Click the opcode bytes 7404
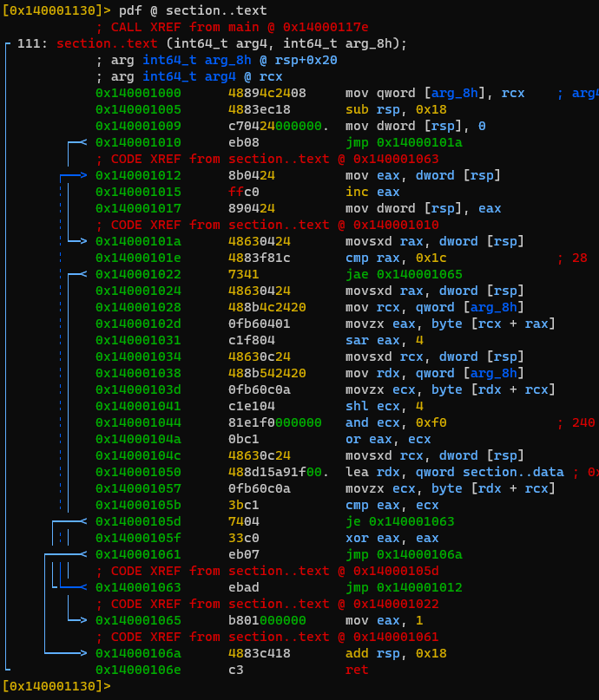Viewport: 599px width, 700px height. tap(244, 521)
